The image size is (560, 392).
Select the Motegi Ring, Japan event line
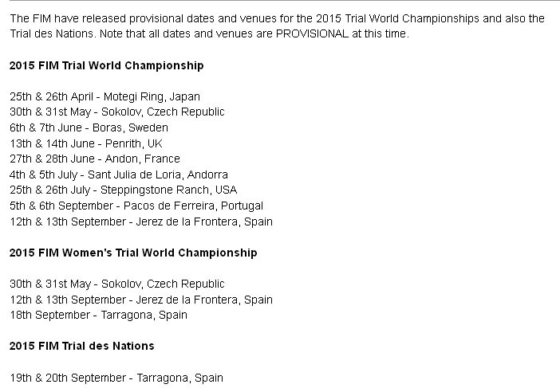(x=105, y=96)
